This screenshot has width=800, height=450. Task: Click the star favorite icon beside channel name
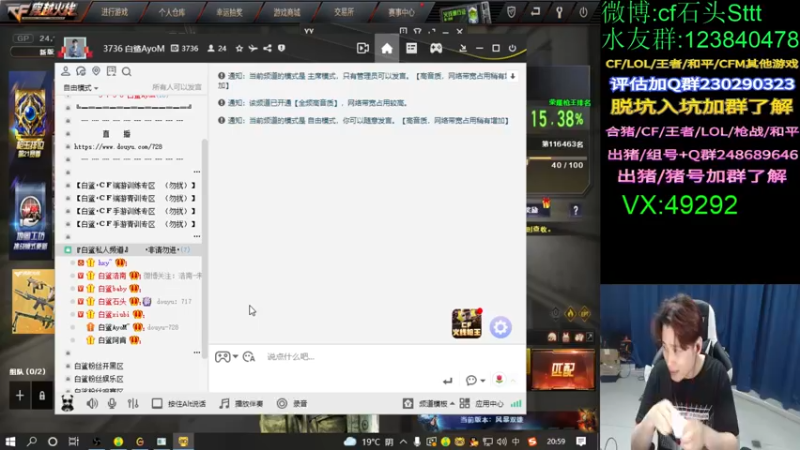pos(239,48)
